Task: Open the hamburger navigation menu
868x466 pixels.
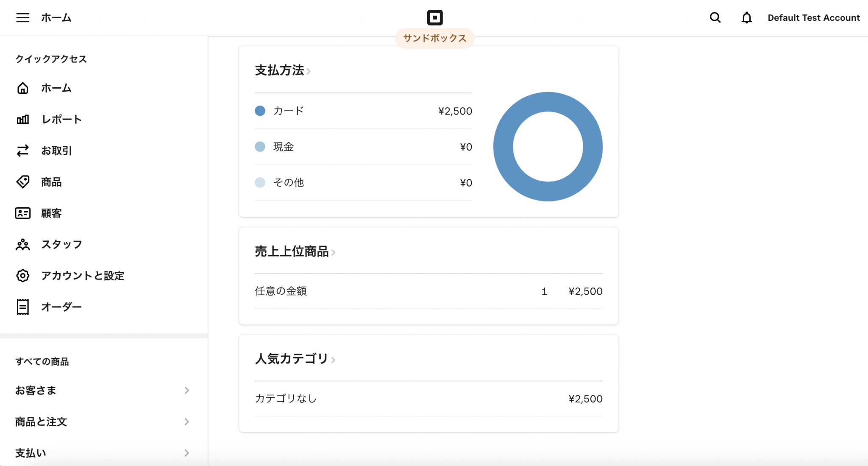Action: [x=23, y=18]
